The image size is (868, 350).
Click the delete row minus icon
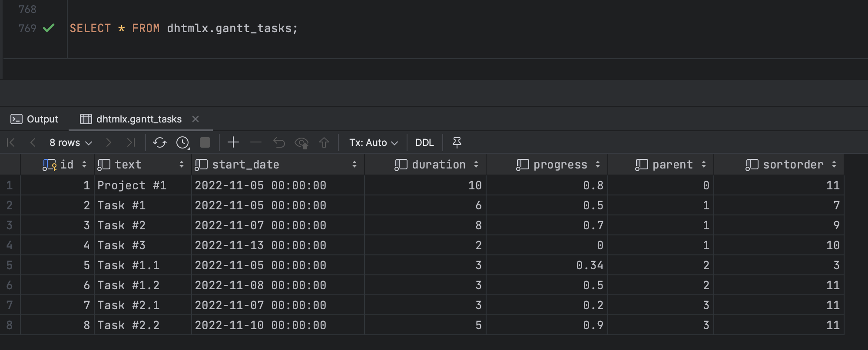[x=256, y=142]
